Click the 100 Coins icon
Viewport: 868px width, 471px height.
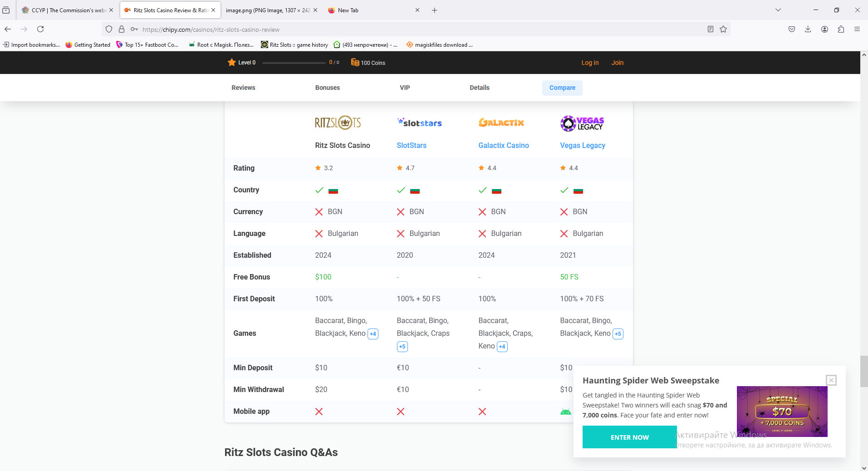[x=355, y=62]
